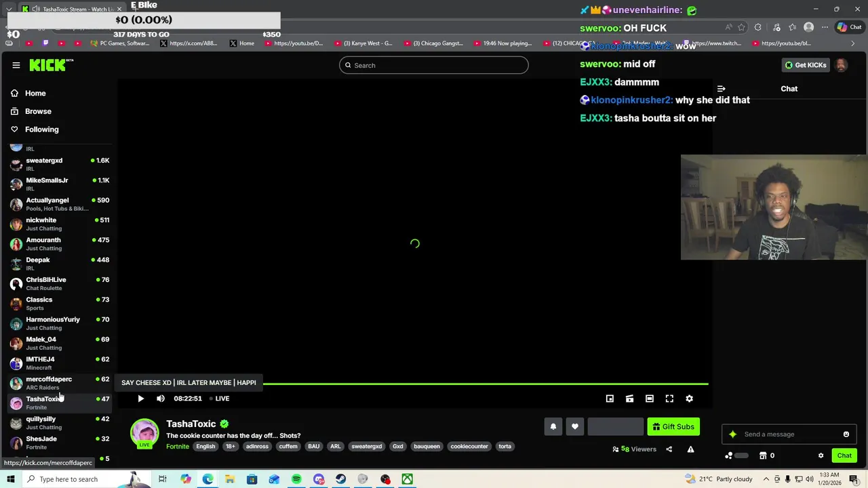Image resolution: width=868 pixels, height=488 pixels.
Task: Open the chat shop icon
Action: pyautogui.click(x=763, y=455)
